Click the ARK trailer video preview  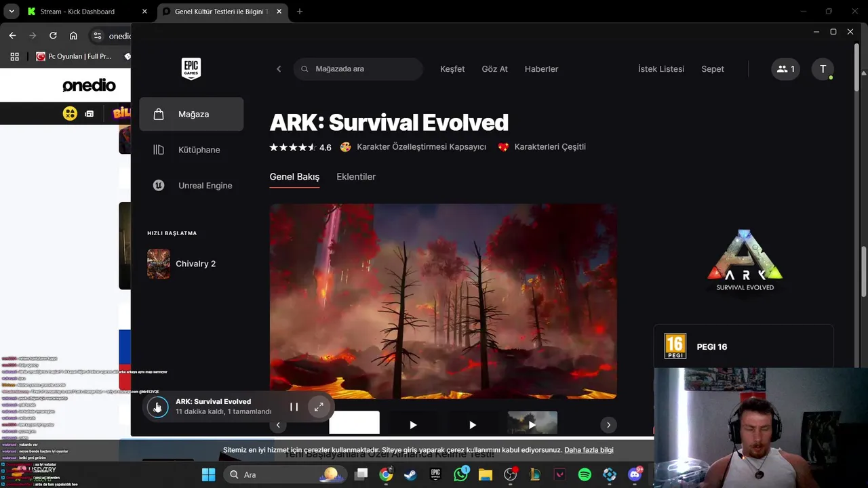443,301
